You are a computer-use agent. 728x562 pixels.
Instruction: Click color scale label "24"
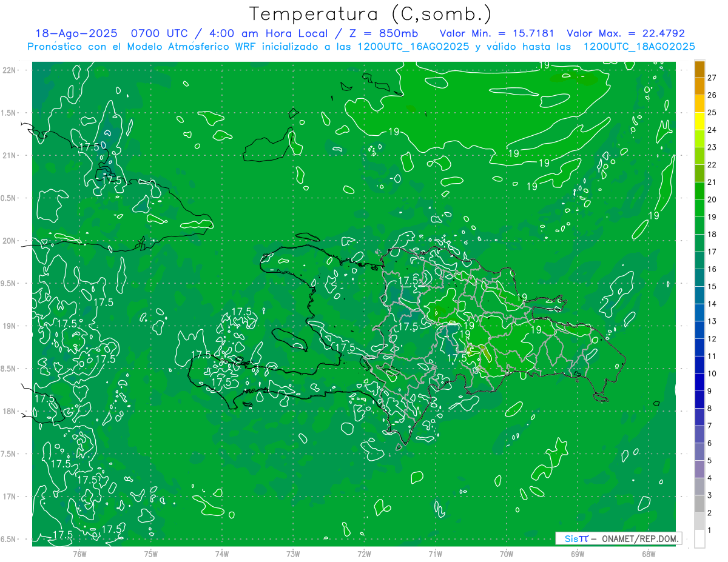[712, 130]
